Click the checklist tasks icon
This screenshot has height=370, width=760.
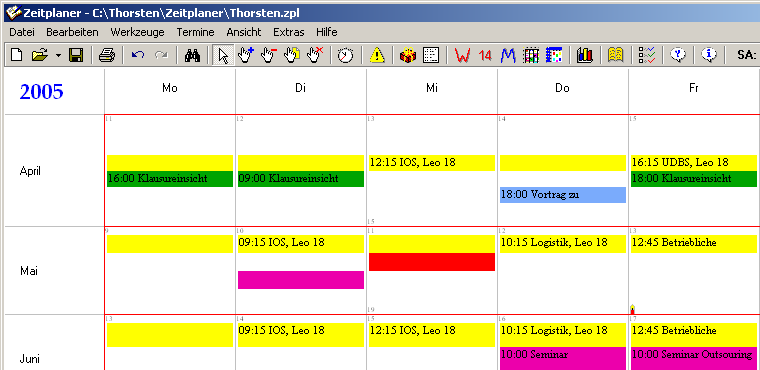[x=647, y=55]
